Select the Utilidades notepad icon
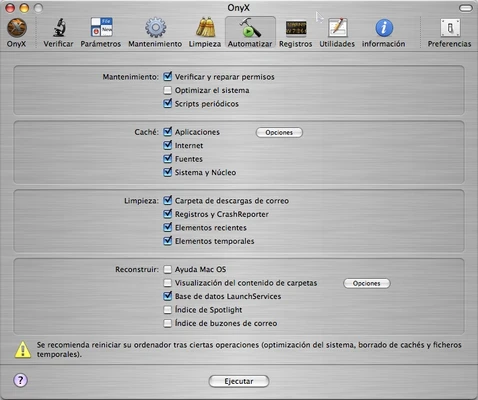The width and height of the screenshot is (478, 400). point(337,27)
